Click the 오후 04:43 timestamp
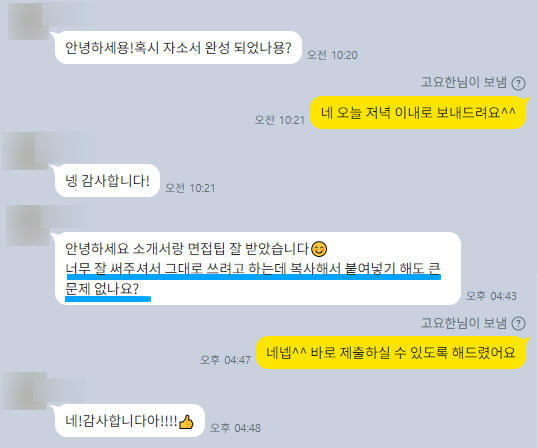The width and height of the screenshot is (538, 448). pos(491,296)
